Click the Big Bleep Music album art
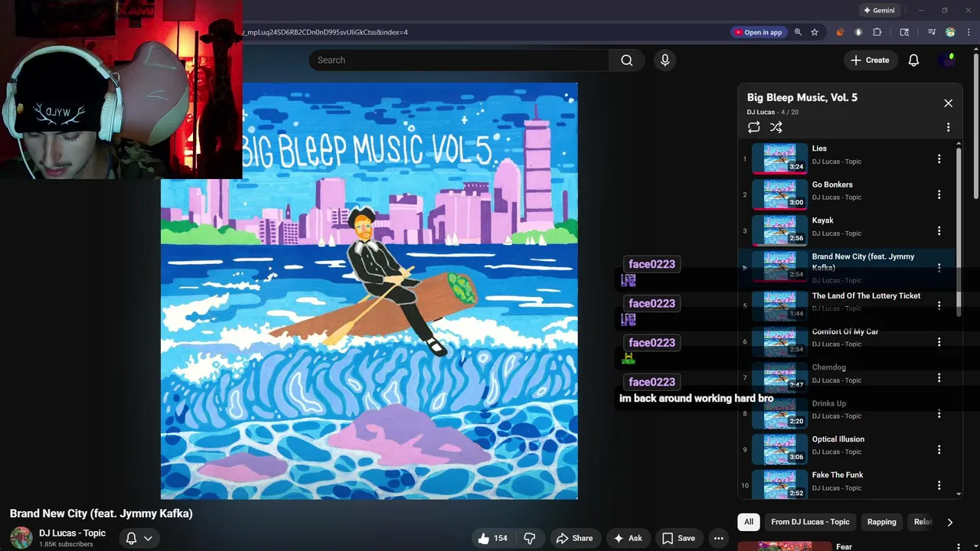 (x=369, y=291)
